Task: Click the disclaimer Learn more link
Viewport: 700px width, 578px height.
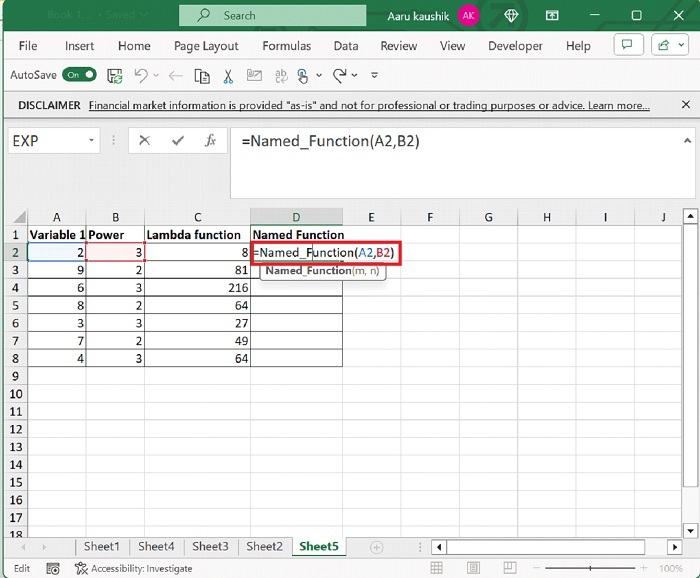Action: coord(618,105)
